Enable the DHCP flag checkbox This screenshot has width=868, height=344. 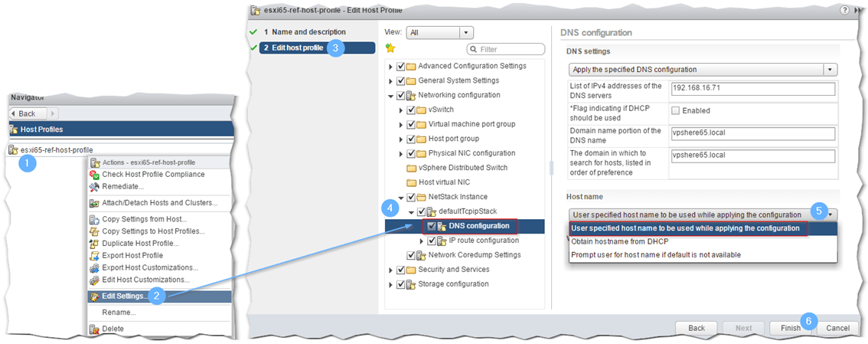pos(675,111)
